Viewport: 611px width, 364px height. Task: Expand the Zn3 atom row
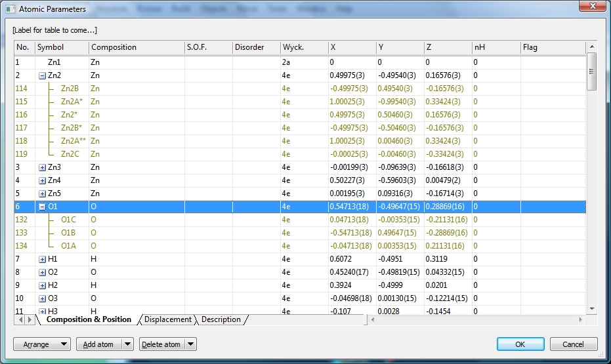pos(43,167)
